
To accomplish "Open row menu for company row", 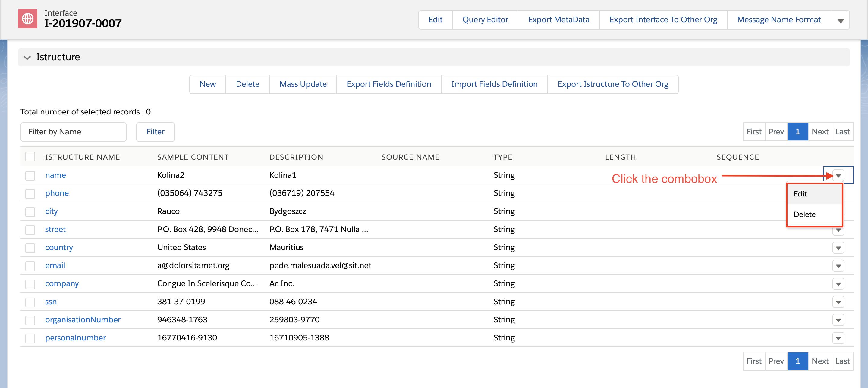I will [x=838, y=284].
